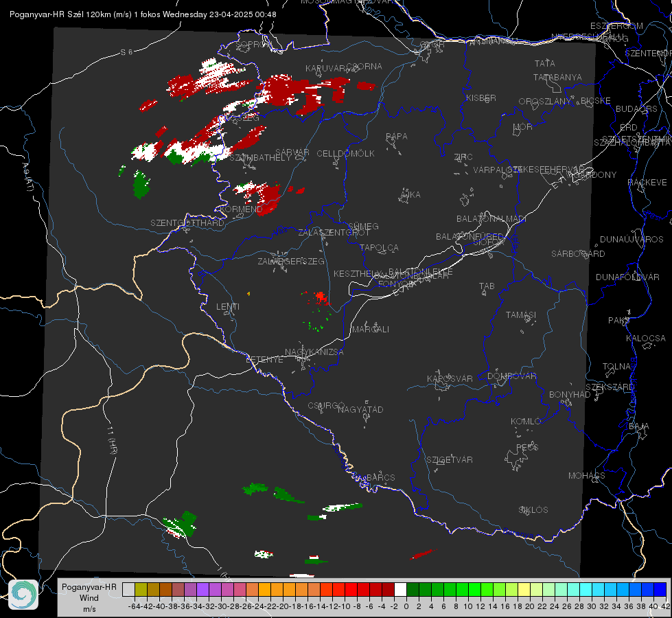672x618 pixels.
Task: Click the NAGYATAD city label
Action: point(360,409)
